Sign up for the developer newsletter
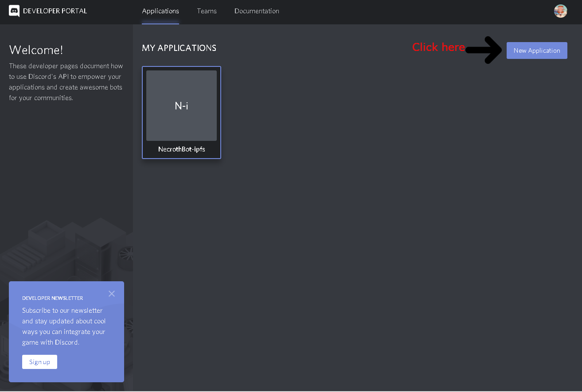This screenshot has height=392, width=582. tap(39, 362)
